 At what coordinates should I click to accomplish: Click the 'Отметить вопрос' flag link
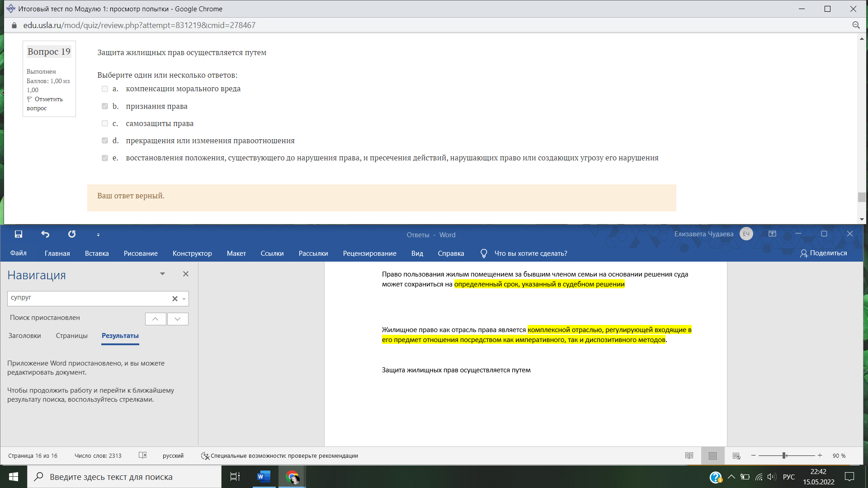pos(45,103)
